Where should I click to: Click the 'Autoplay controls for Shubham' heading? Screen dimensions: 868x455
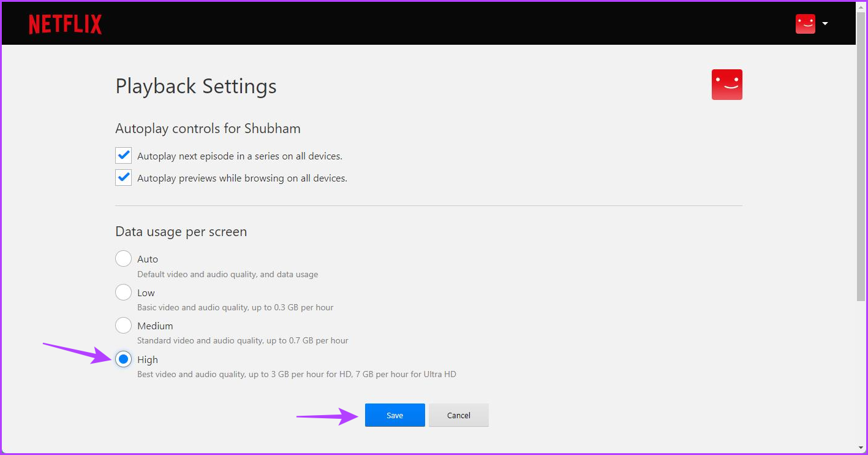click(208, 129)
